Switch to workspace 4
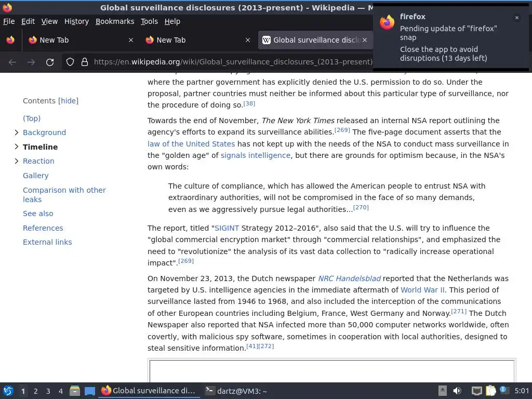This screenshot has width=532, height=399. 61,391
